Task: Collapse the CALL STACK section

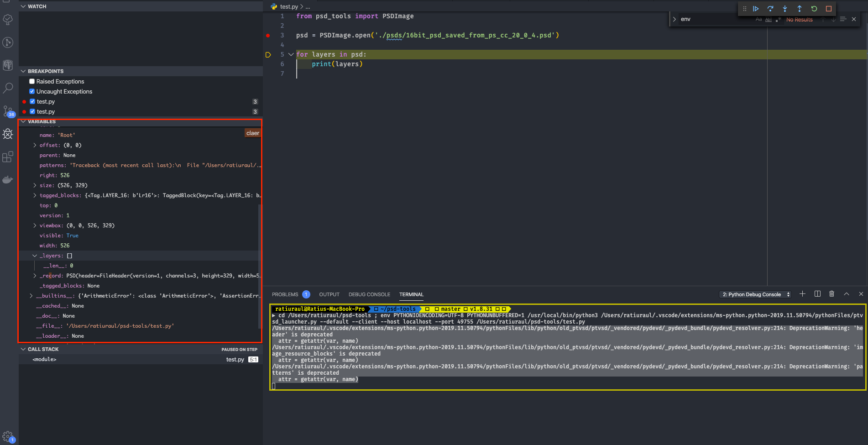Action: (x=23, y=349)
